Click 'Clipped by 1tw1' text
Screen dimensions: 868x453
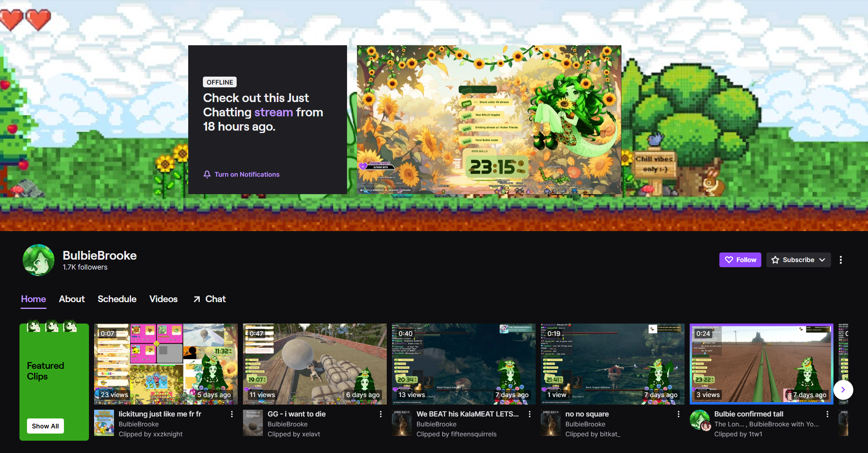click(738, 434)
